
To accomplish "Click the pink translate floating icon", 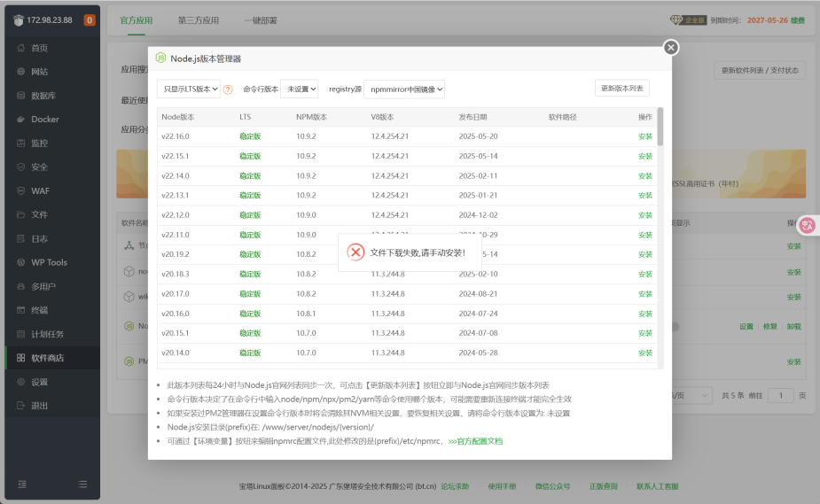I will [808, 226].
